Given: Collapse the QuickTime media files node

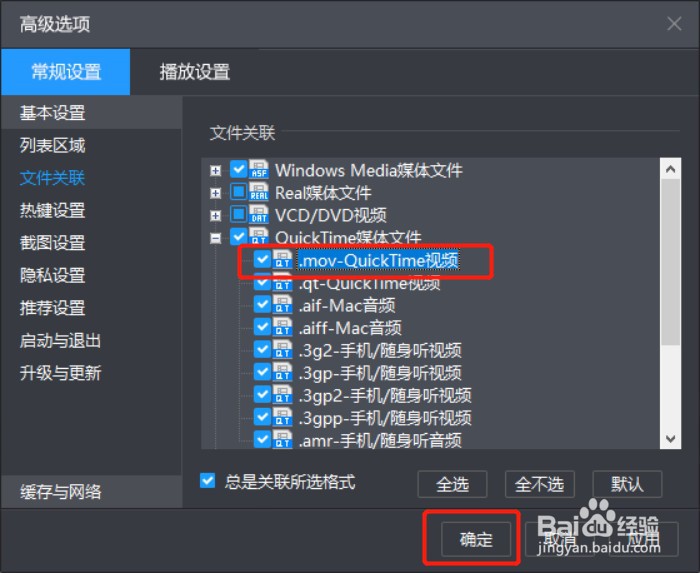Looking at the screenshot, I should click(x=216, y=238).
